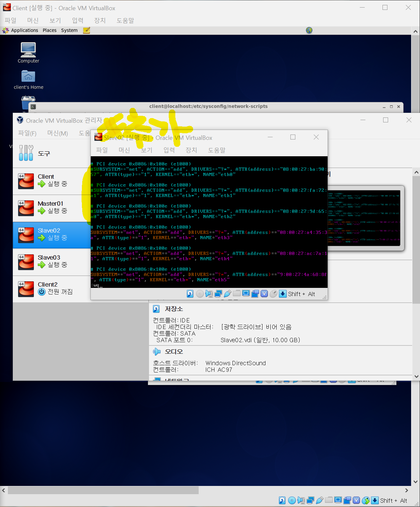This screenshot has width=420, height=507.
Task: Open 보기 menu in Client VM window
Action: (55, 20)
